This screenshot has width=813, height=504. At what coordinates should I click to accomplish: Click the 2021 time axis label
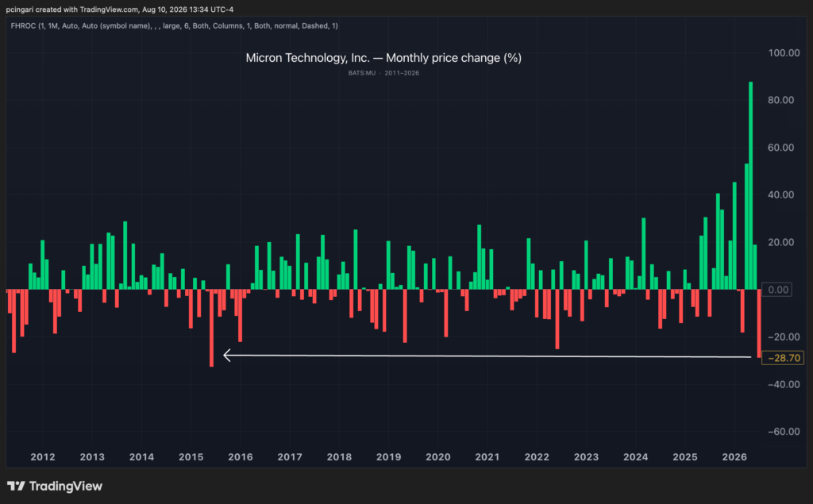(487, 457)
